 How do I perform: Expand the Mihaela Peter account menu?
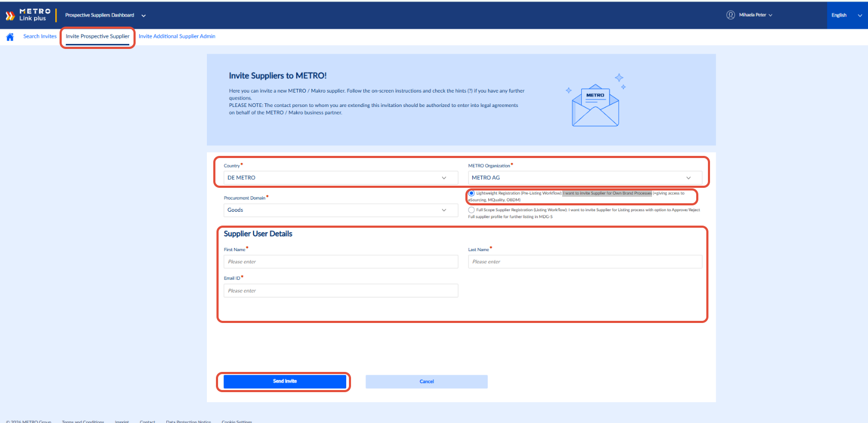[x=755, y=15]
